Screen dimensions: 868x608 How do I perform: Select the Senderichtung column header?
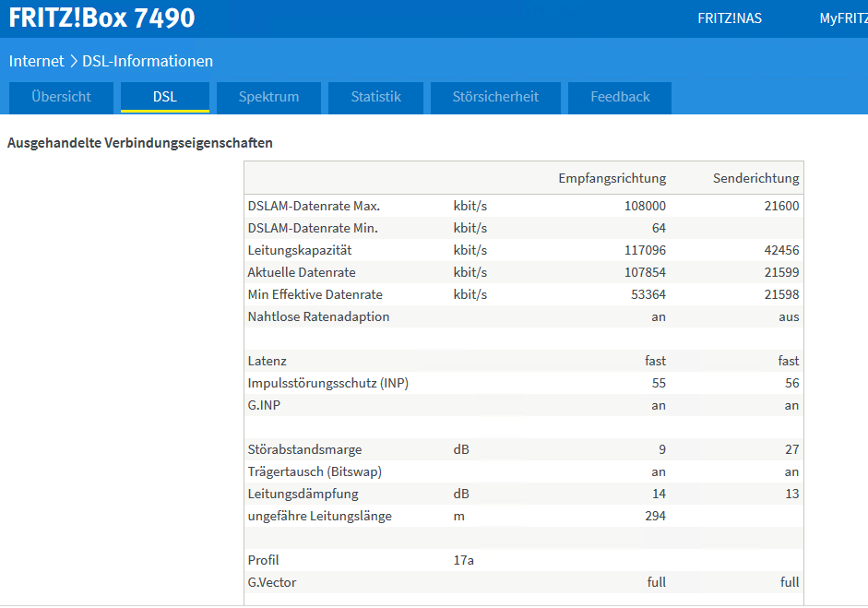click(755, 178)
